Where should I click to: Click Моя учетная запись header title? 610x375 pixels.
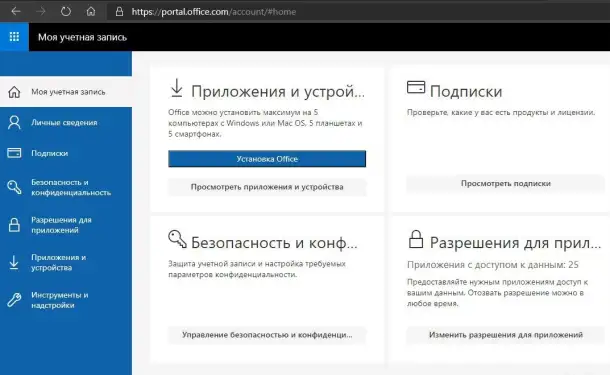click(82, 37)
